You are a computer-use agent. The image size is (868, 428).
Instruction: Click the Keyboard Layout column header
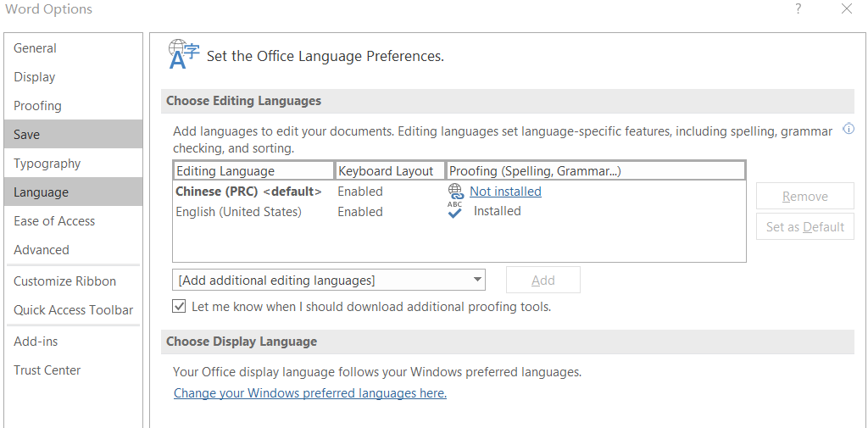coord(386,171)
